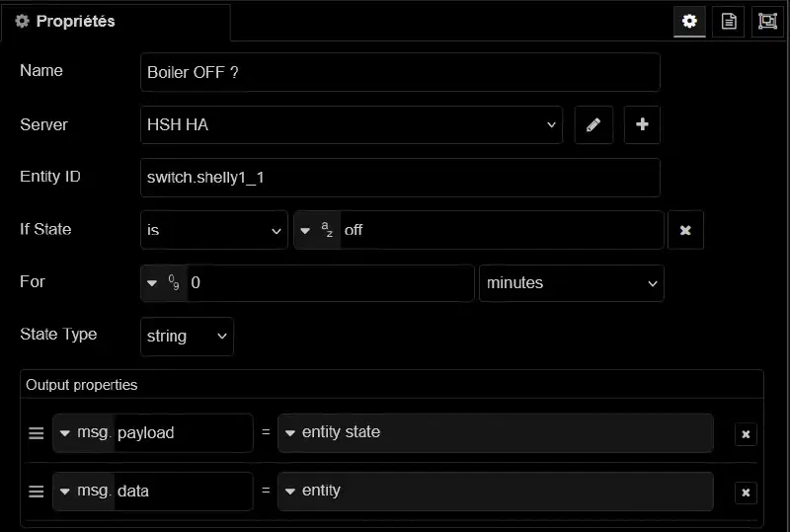Click the 'Server' label
This screenshot has width=790, height=532.
(x=43, y=124)
